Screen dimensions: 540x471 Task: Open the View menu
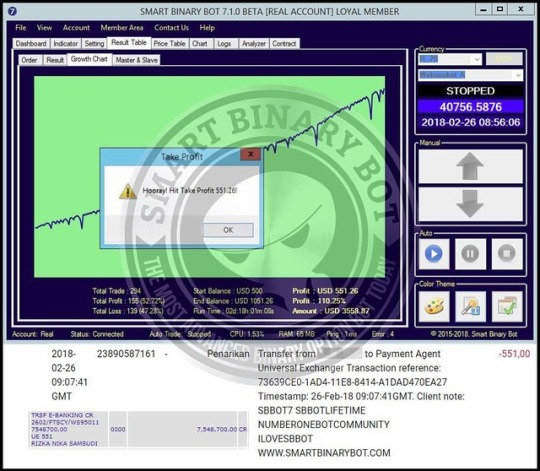tap(44, 28)
